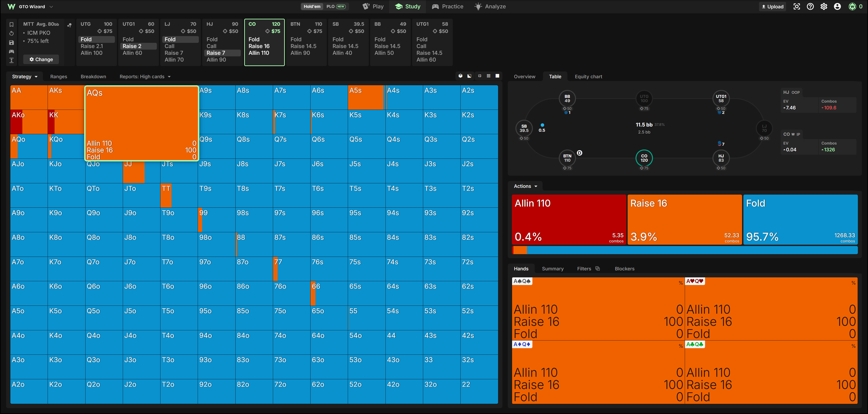Click the Change settings button
Screen dimensions: 868x414
41,59
